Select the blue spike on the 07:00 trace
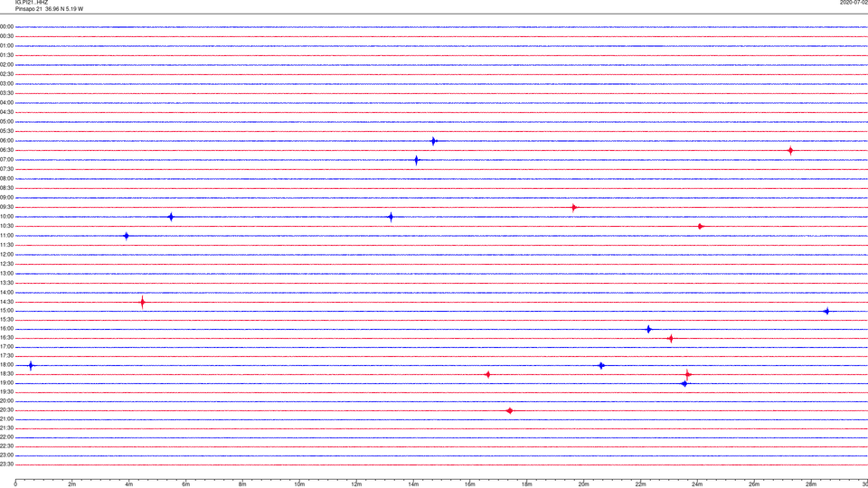Image resolution: width=868 pixels, height=488 pixels. click(x=416, y=161)
